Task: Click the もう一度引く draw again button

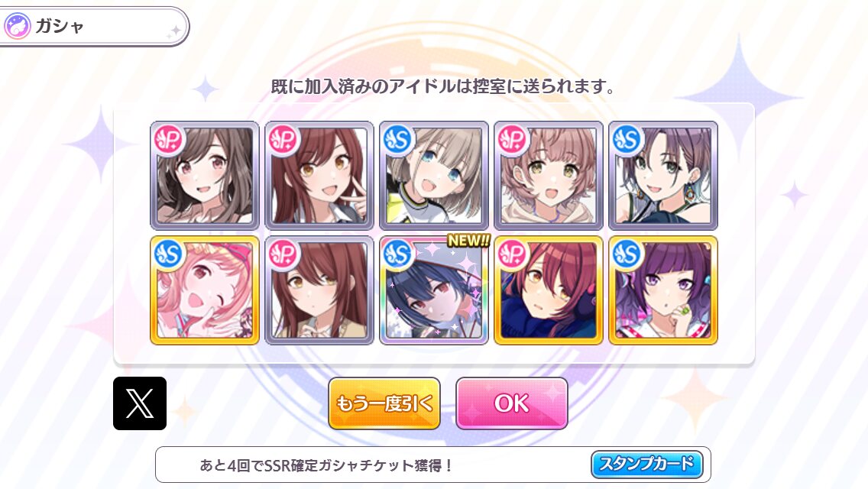Action: click(x=384, y=403)
